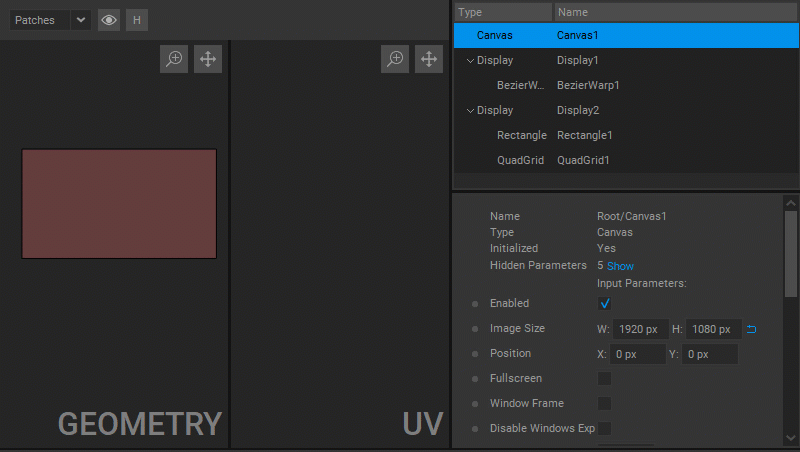
Task: Click the pan arrows icon in Geometry view
Action: tap(208, 59)
